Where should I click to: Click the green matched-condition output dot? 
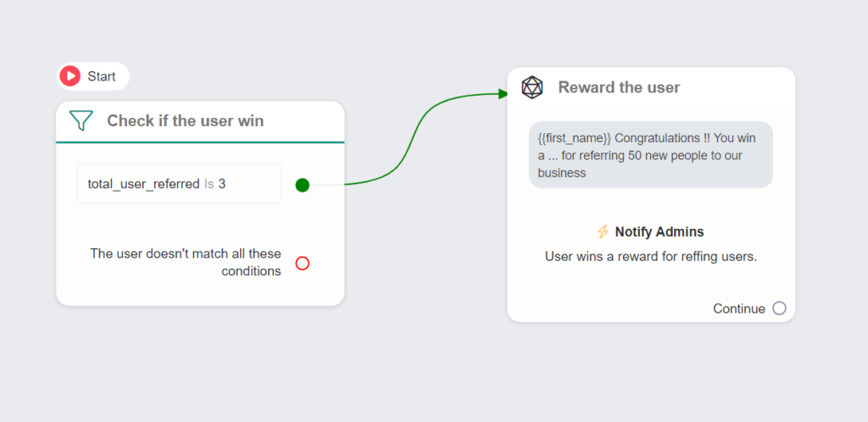click(x=303, y=185)
